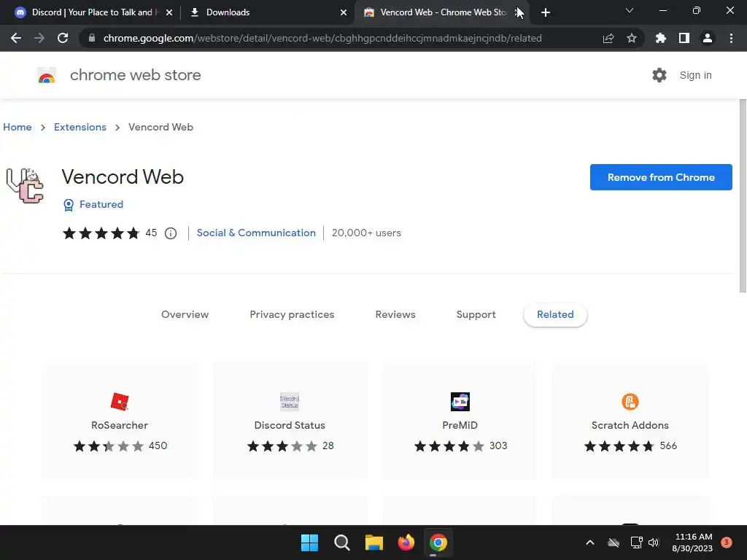This screenshot has width=747, height=560.
Task: Go to Home breadcrumb link
Action: tap(18, 127)
